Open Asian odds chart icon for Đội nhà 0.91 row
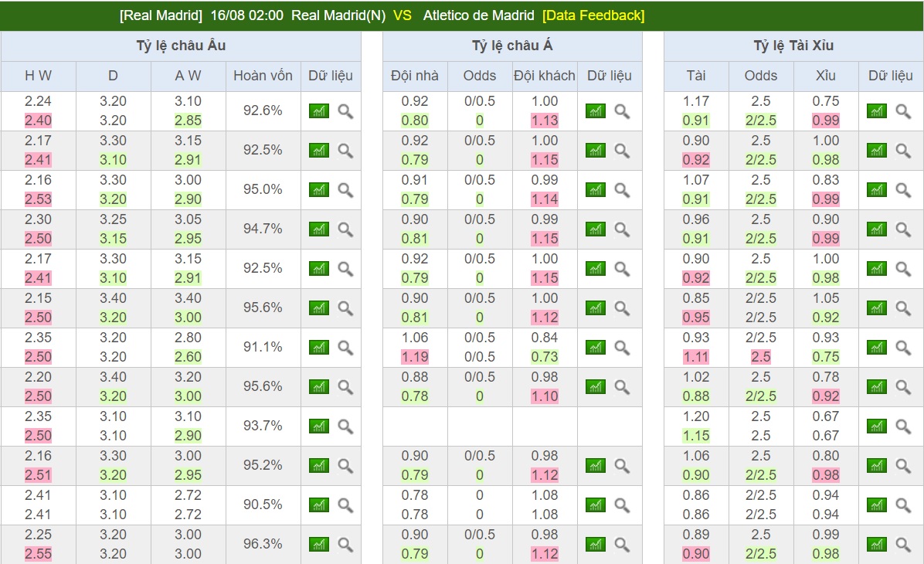The image size is (924, 564). pyautogui.click(x=596, y=190)
